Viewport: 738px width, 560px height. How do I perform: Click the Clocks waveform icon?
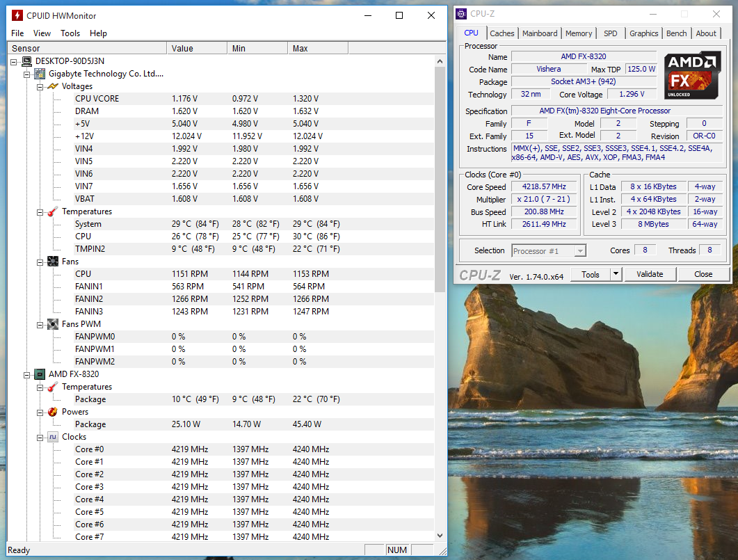[53, 437]
